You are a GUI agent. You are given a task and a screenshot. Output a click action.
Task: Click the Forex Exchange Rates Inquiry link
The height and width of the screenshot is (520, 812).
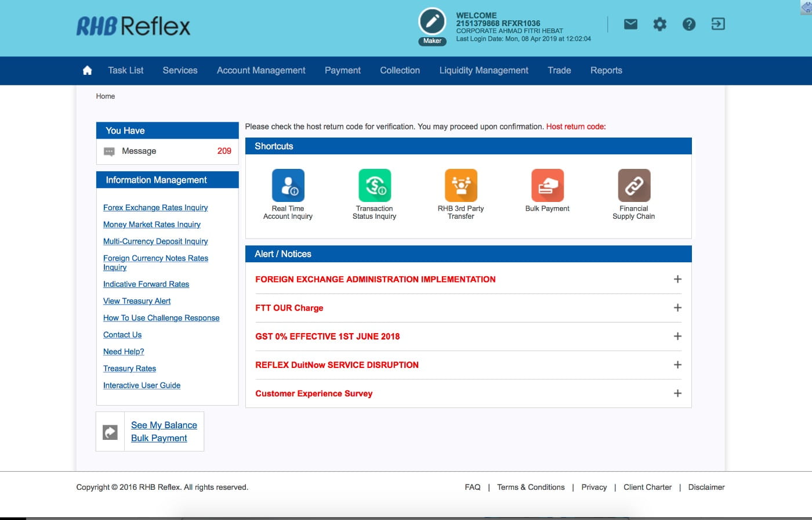tap(155, 207)
